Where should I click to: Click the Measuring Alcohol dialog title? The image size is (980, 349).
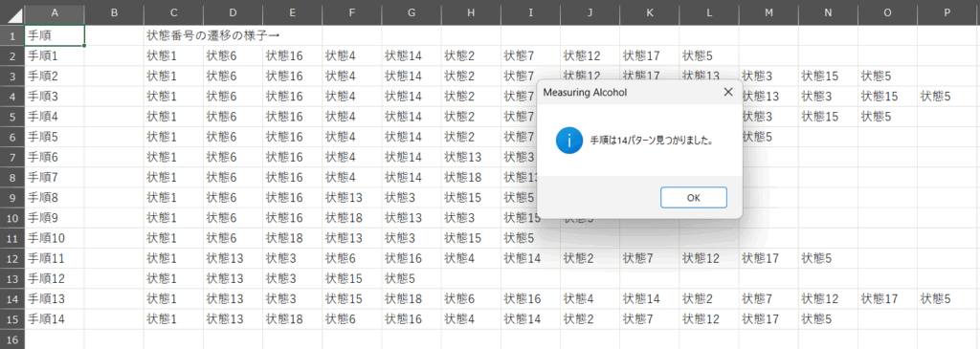pyautogui.click(x=585, y=93)
